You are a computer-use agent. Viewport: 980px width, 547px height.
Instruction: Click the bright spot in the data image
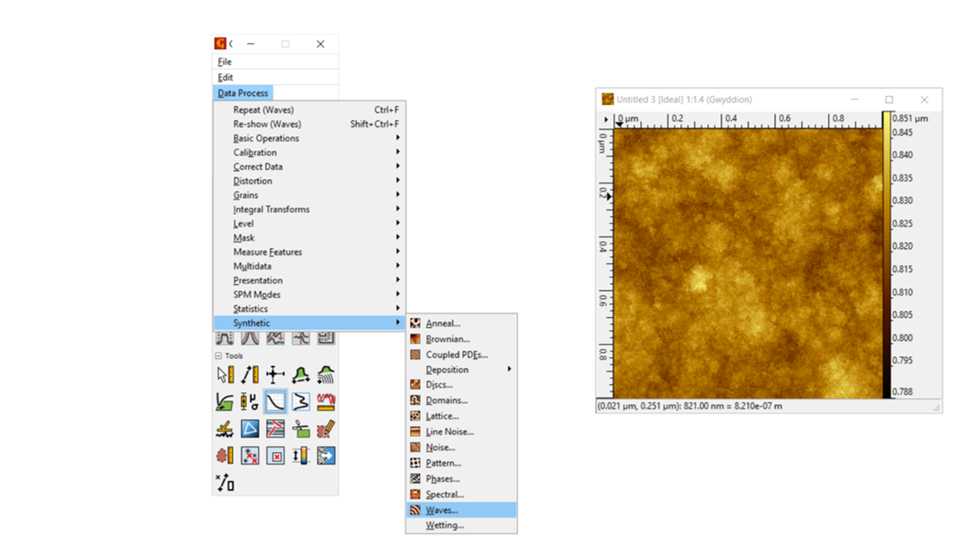click(696, 282)
